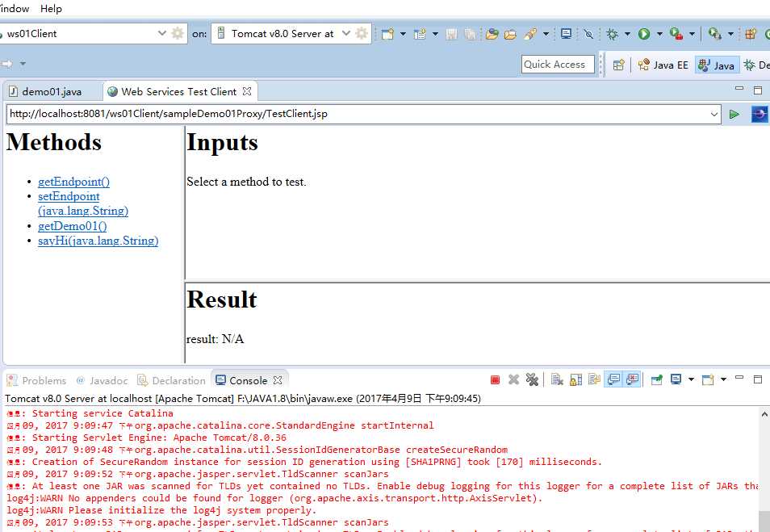The image size is (770, 532).
Task: Open the getDemo01() method link
Action: (72, 227)
